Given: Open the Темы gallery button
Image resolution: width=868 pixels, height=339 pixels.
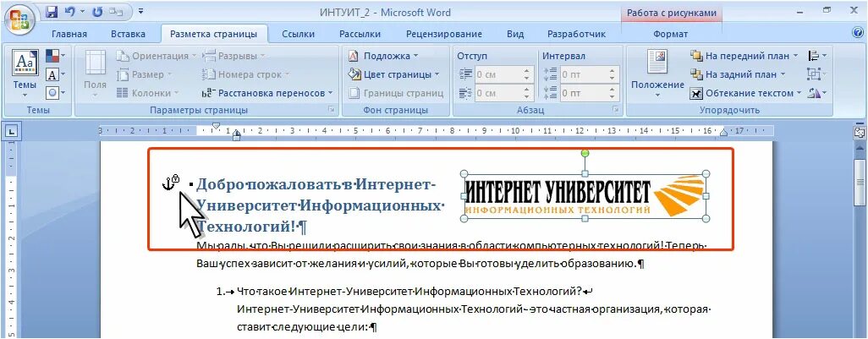Looking at the screenshot, I should tap(25, 74).
